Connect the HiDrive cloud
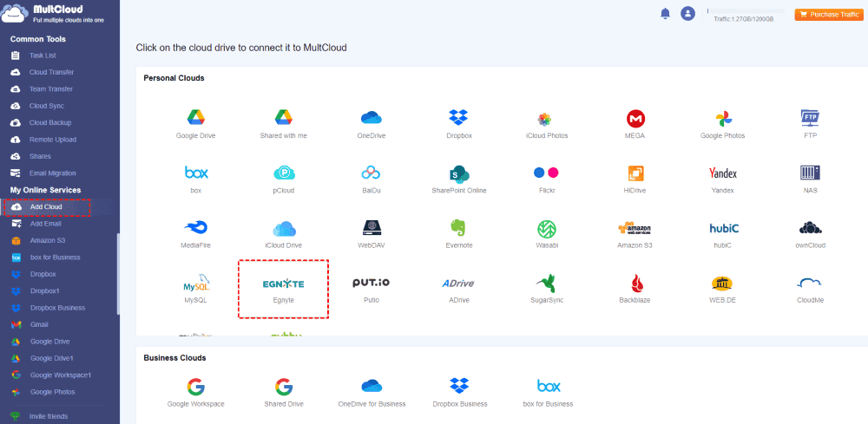868x424 pixels. tap(635, 179)
